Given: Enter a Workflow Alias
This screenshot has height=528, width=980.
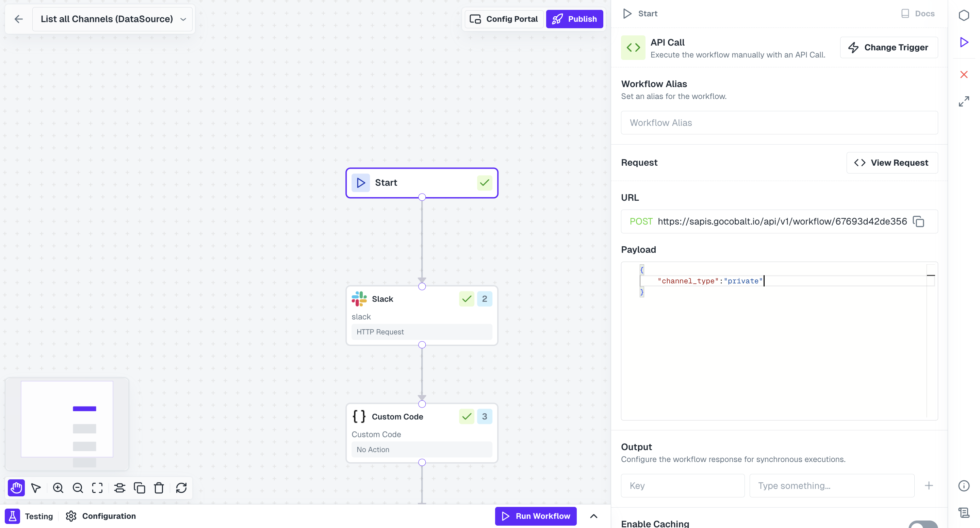Looking at the screenshot, I should click(779, 122).
